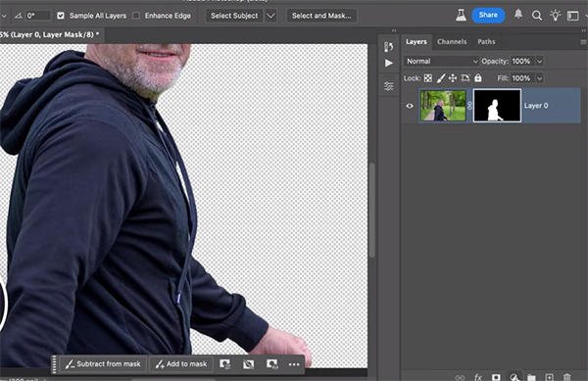Click the Opacity 100% field
Viewport: 588px width, 381px height.
point(522,61)
